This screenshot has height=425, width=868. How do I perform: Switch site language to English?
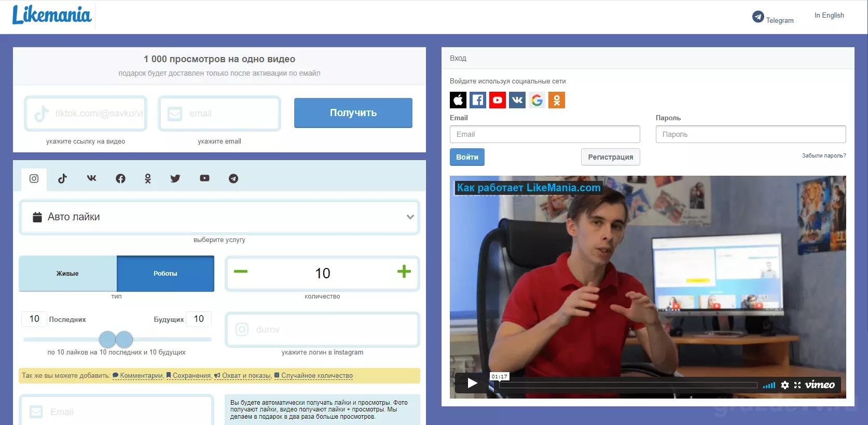[x=829, y=15]
